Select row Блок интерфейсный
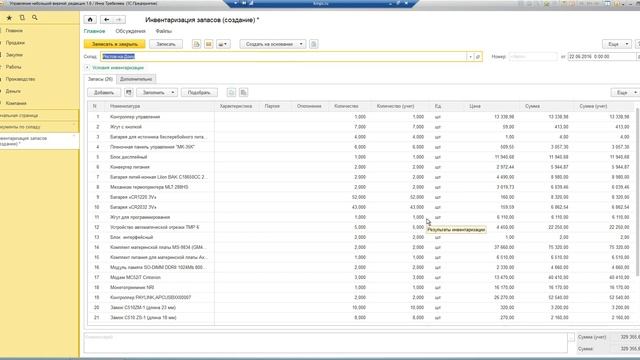The image size is (640, 360). coord(361,237)
